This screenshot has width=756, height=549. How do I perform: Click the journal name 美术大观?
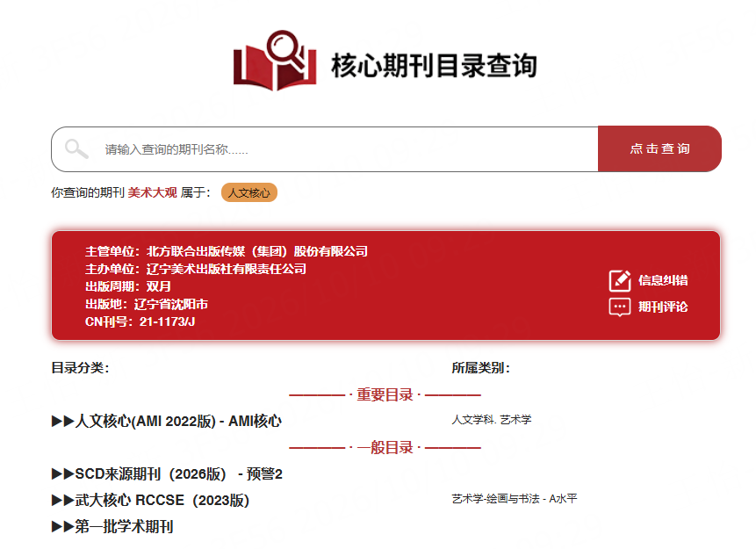click(153, 192)
